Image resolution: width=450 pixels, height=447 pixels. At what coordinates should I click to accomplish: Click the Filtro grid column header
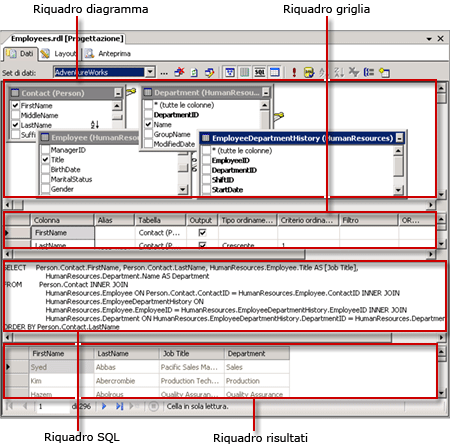tap(369, 220)
